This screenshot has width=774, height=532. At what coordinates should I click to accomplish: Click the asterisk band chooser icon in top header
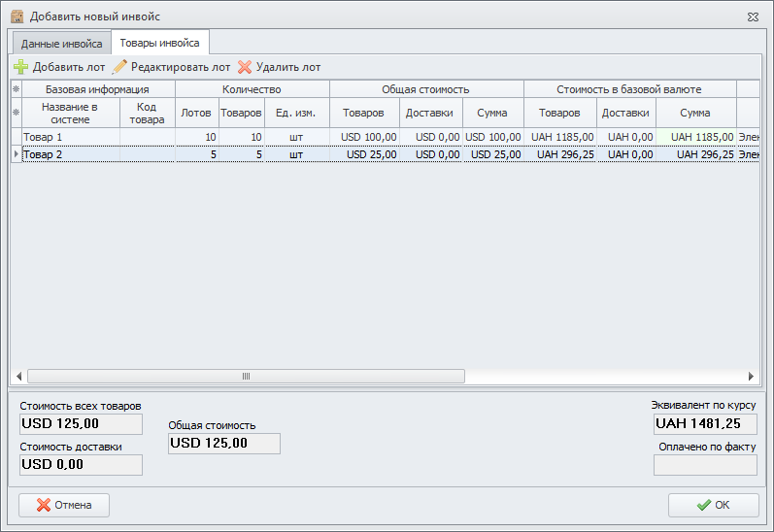point(16,89)
